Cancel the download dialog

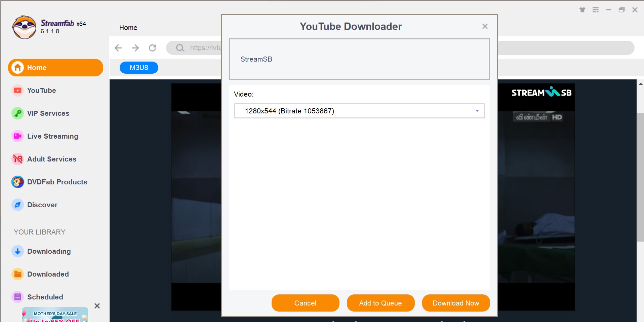click(x=305, y=303)
